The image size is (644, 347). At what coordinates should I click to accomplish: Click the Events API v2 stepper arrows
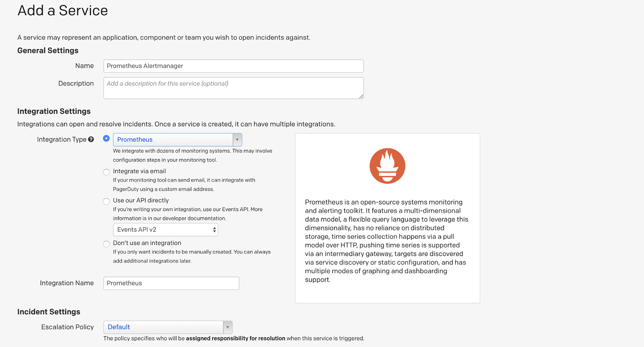point(214,229)
